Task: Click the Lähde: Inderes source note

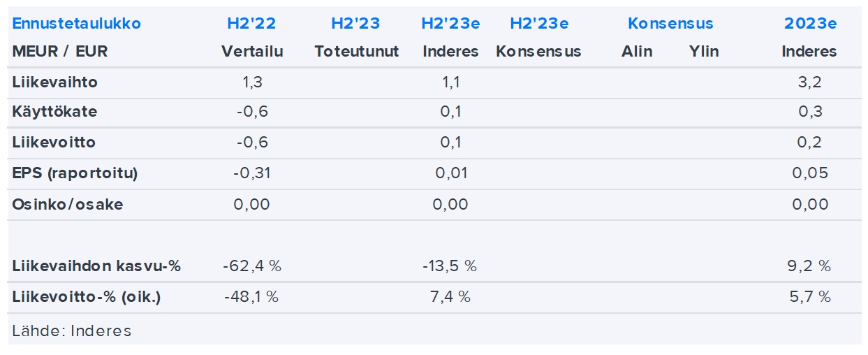Action: coord(72,331)
